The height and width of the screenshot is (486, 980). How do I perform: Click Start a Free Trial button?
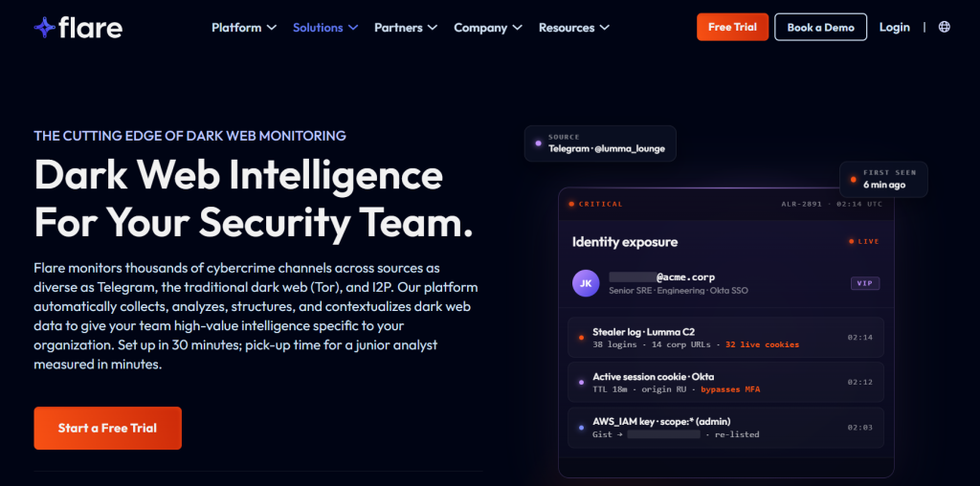pyautogui.click(x=107, y=428)
